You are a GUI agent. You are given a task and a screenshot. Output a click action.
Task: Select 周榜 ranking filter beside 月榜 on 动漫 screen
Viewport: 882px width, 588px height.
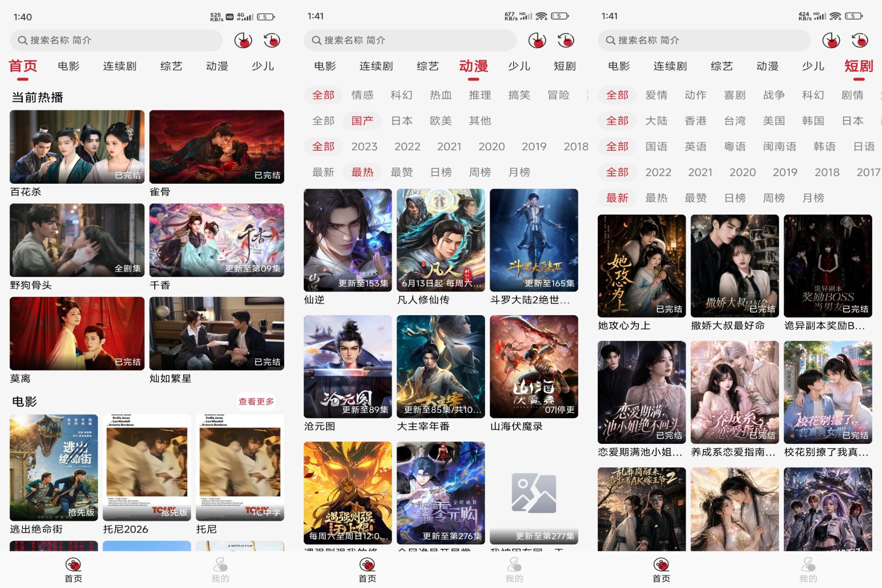coord(480,172)
